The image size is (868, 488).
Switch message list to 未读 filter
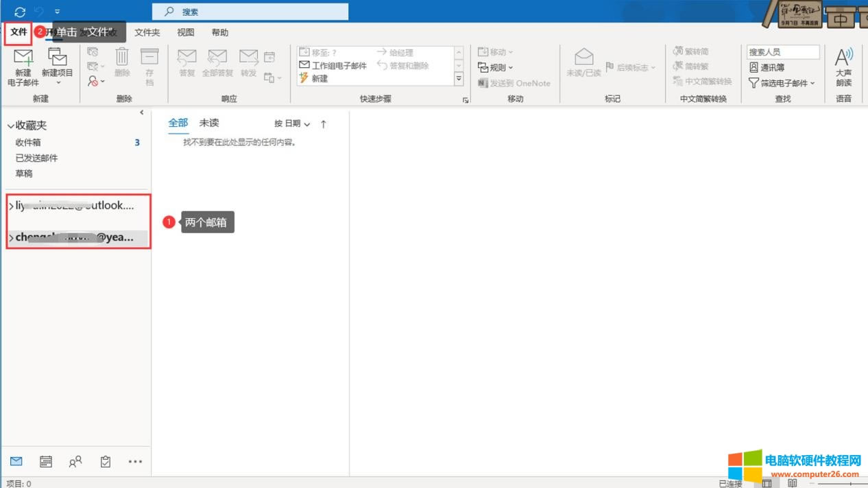[x=208, y=123]
